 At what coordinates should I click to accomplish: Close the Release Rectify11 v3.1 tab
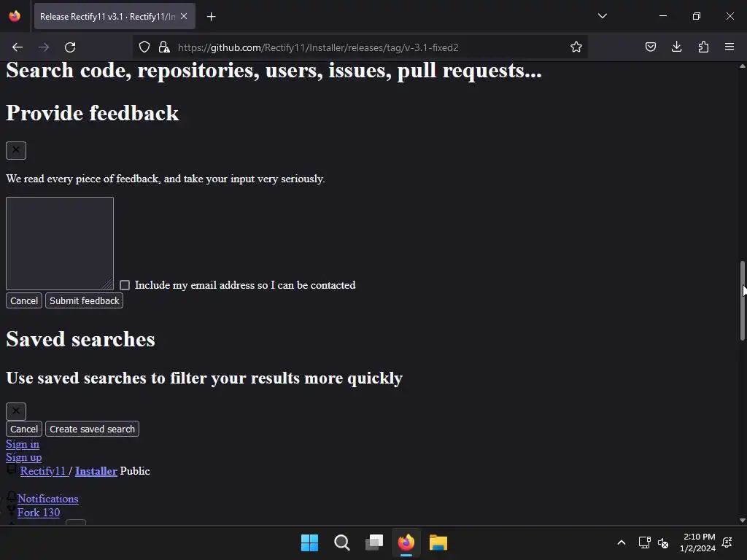coord(184,16)
